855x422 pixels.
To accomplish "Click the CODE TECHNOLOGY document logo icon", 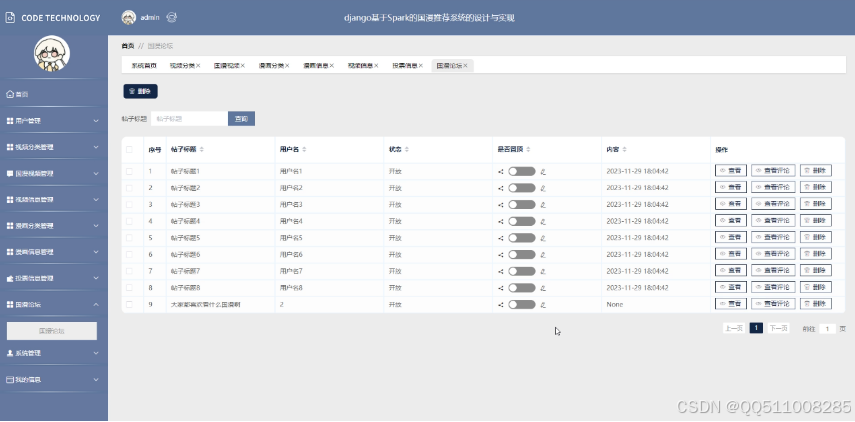I will pos(10,17).
